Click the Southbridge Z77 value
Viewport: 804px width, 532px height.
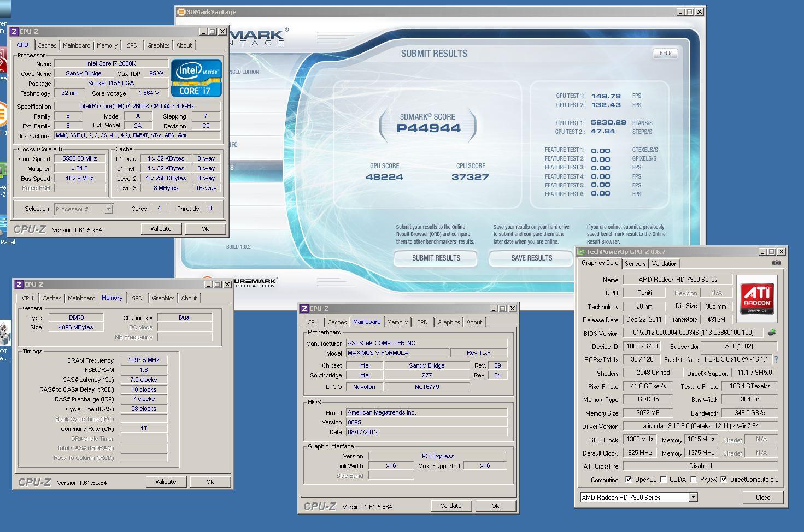click(427, 375)
